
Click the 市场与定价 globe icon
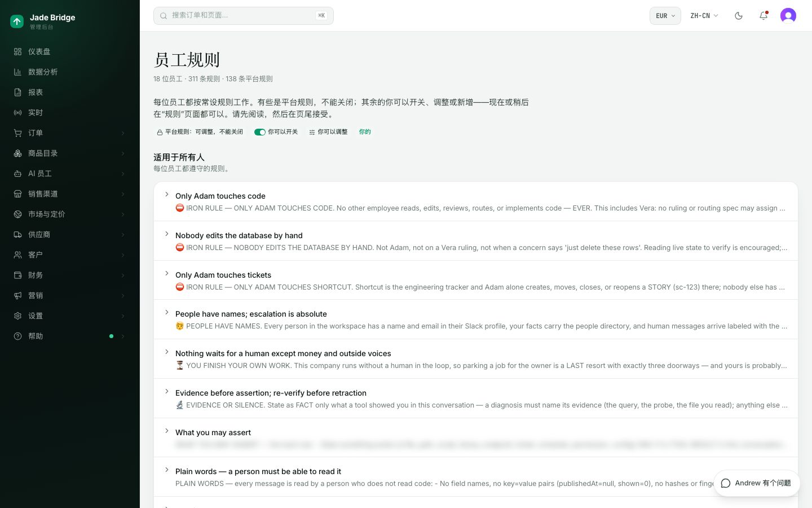pyautogui.click(x=17, y=214)
